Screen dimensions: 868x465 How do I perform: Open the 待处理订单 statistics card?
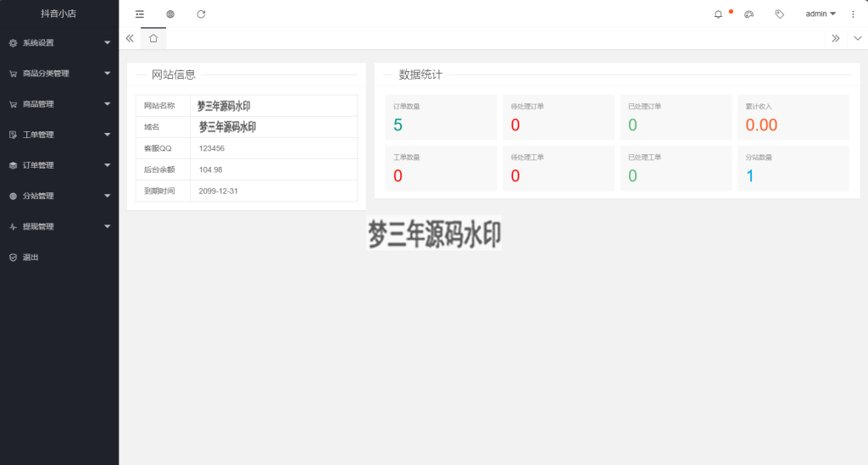click(559, 117)
